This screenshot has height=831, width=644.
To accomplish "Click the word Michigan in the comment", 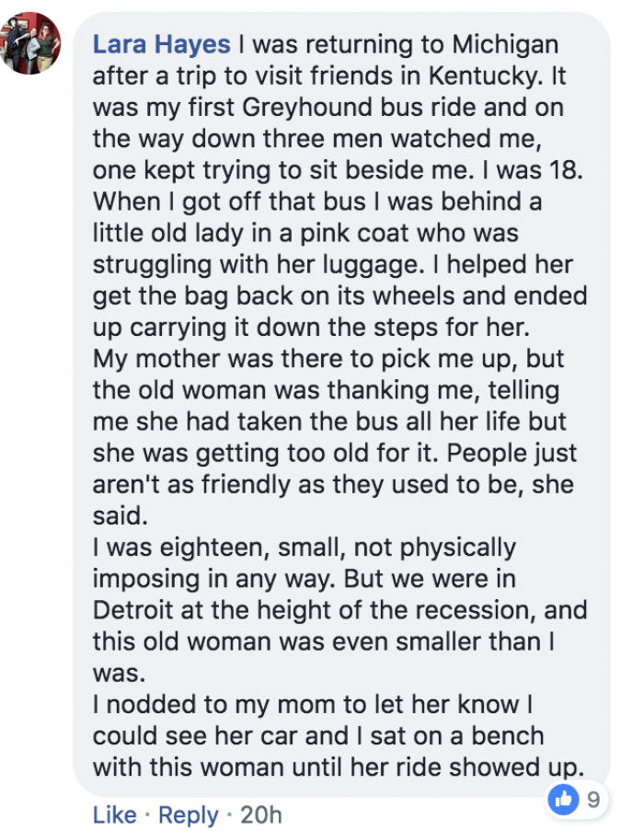I will coord(505,44).
